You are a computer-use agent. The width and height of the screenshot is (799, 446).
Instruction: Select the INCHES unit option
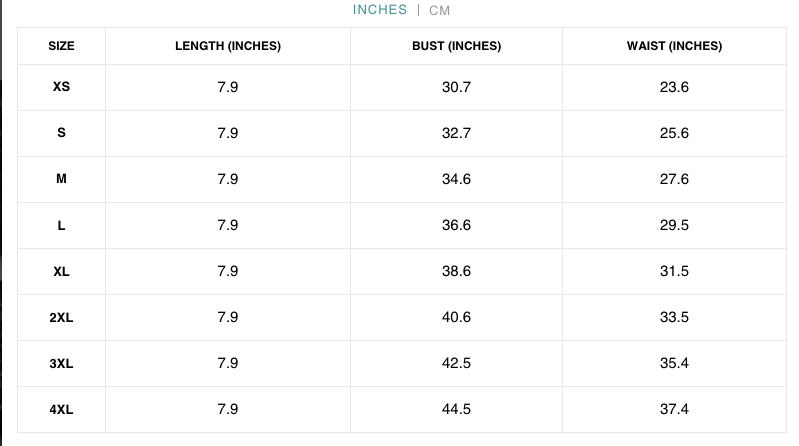[380, 10]
